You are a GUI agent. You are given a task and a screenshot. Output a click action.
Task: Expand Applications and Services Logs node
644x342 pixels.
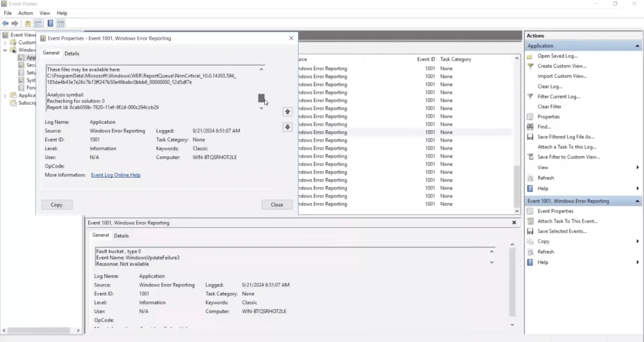(x=5, y=96)
